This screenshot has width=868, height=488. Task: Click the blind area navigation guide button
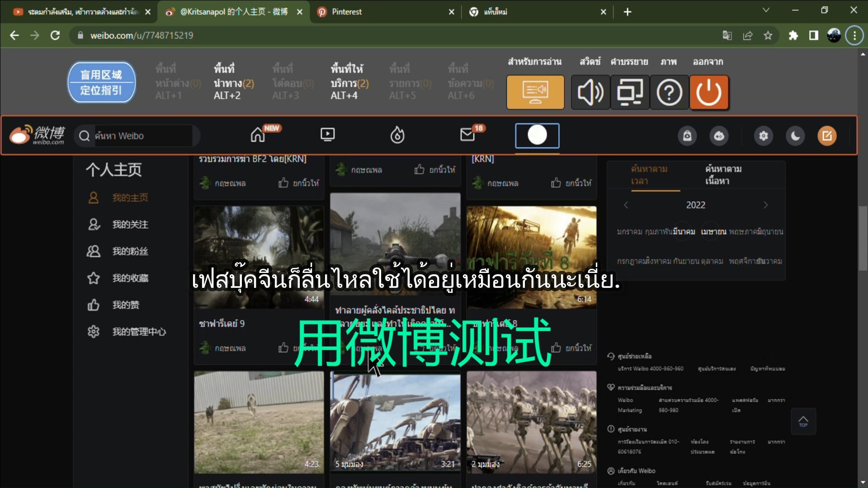click(x=101, y=82)
